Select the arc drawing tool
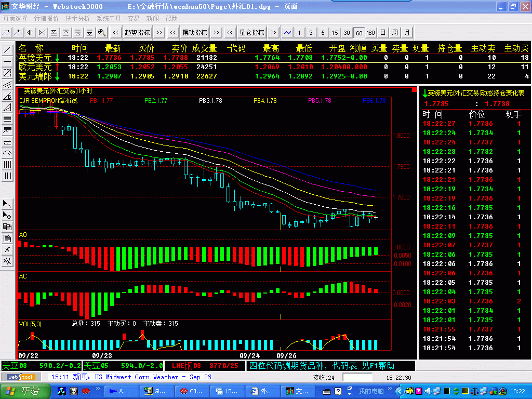Viewport: 532px width, 399px height. click(7, 153)
